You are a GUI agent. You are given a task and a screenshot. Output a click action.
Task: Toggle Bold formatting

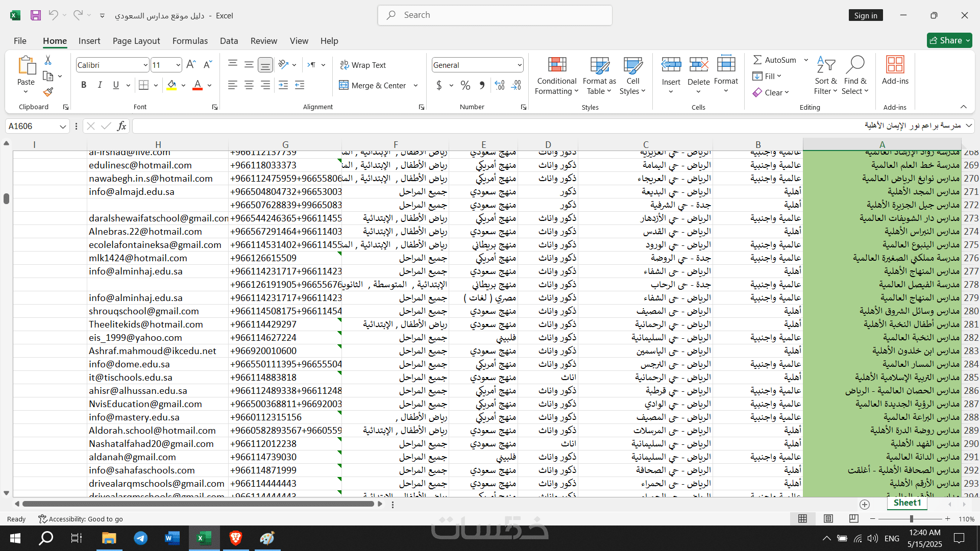tap(84, 85)
